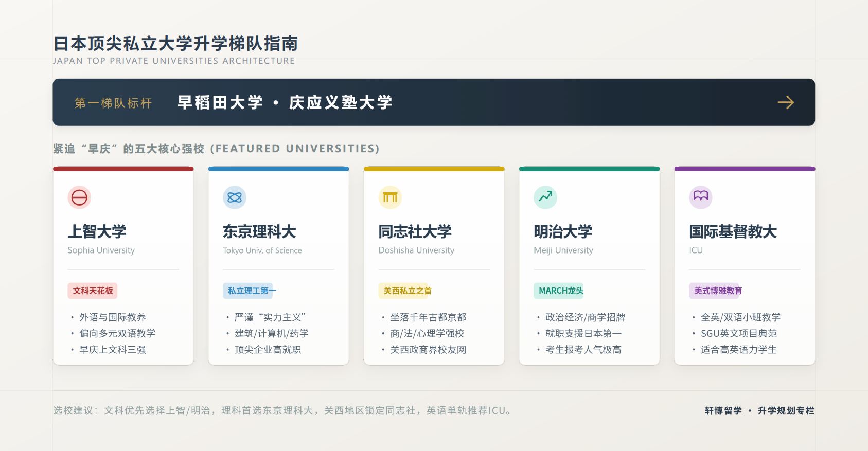868x451 pixels.
Task: Click the yellow pillar icon on 同志社大学 card
Action: 390,197
